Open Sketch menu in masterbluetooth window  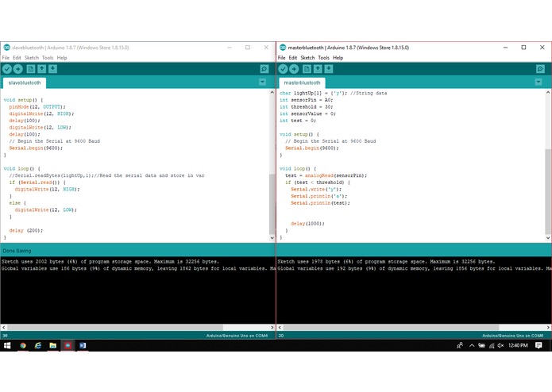[x=307, y=58]
